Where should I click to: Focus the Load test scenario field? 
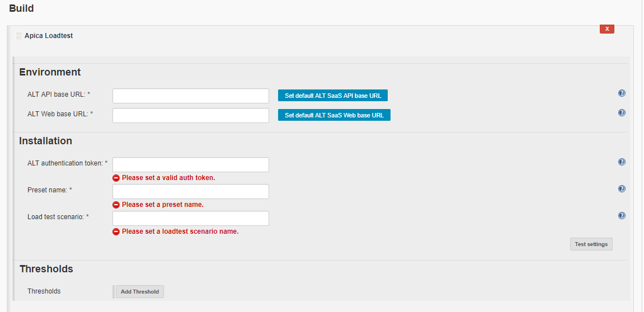[191, 219]
